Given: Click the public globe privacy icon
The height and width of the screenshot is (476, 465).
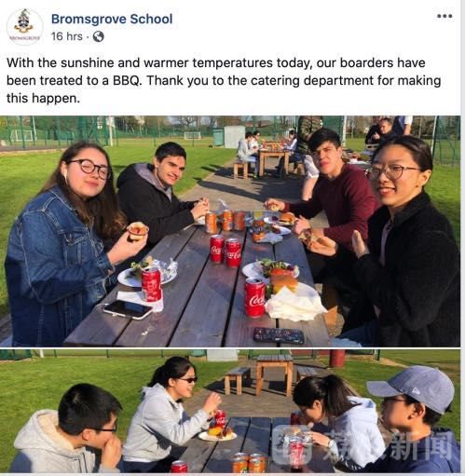Looking at the screenshot, I should tap(99, 36).
